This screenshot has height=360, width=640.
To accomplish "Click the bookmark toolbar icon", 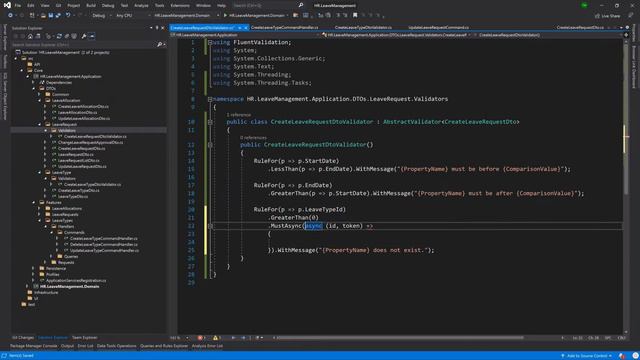I will tap(355, 16).
